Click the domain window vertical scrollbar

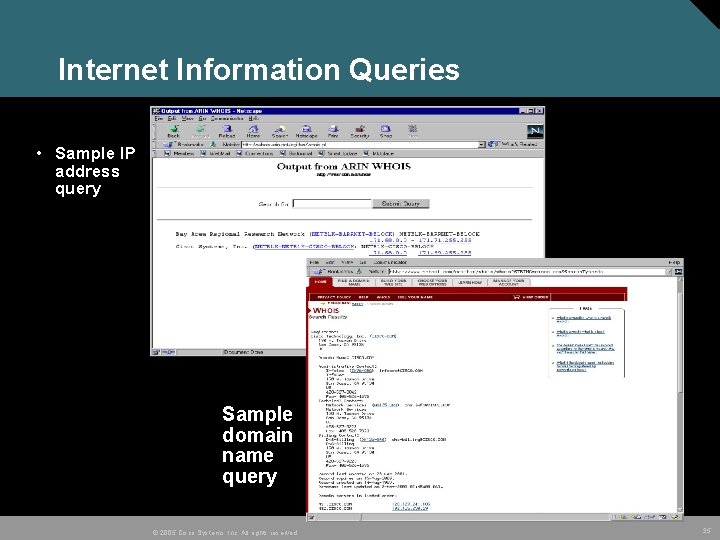coord(680,395)
